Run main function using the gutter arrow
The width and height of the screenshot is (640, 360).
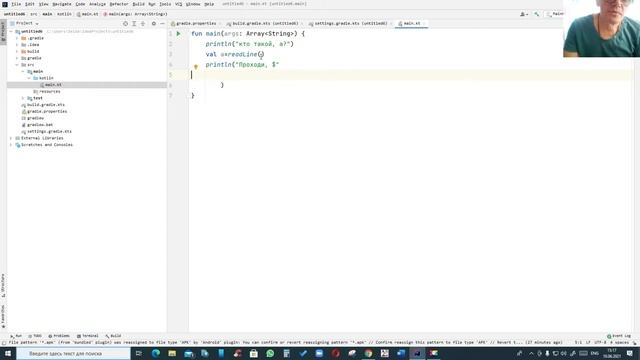tap(178, 33)
